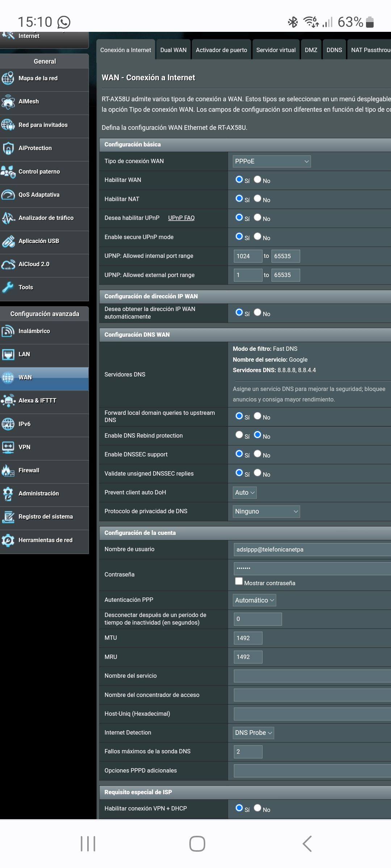Select the WAN globe icon
Screen dimensions: 391x868
click(8, 377)
